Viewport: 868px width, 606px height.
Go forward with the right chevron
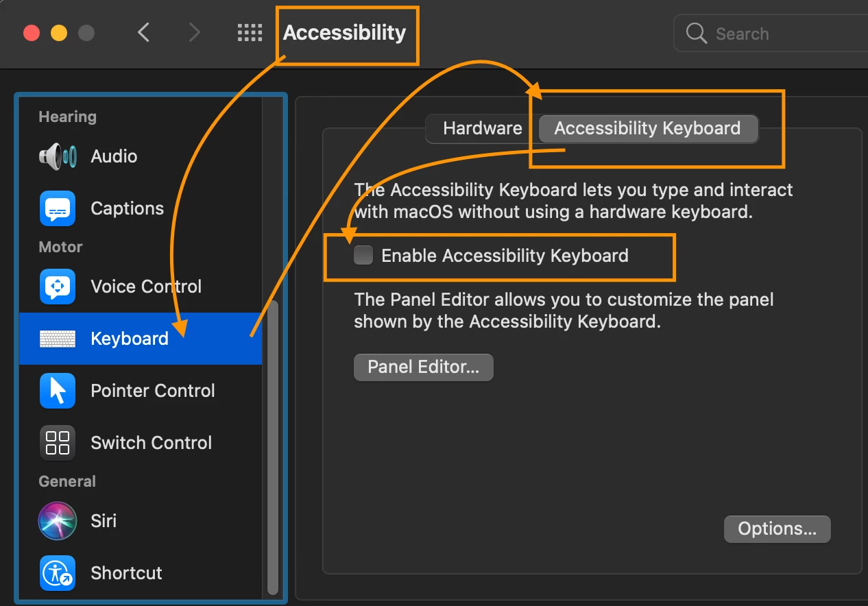click(195, 32)
